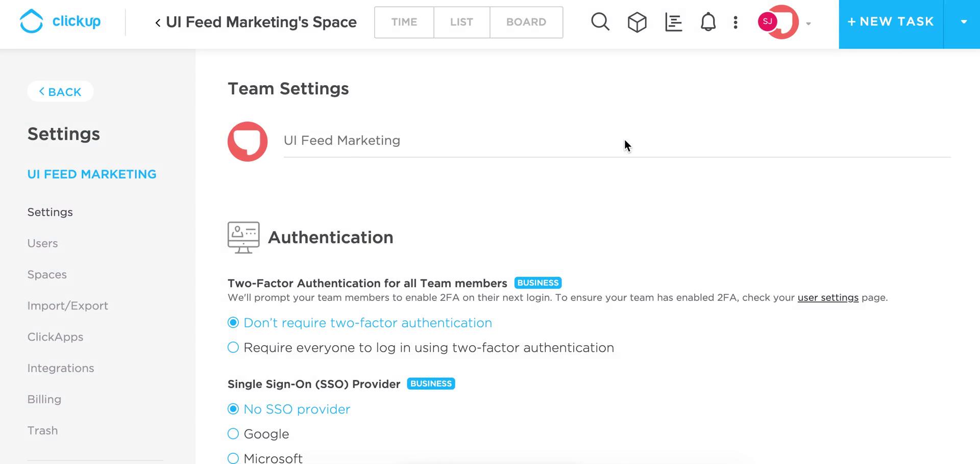
Task: Open UI FEED MARKETING team heading
Action: tap(92, 174)
